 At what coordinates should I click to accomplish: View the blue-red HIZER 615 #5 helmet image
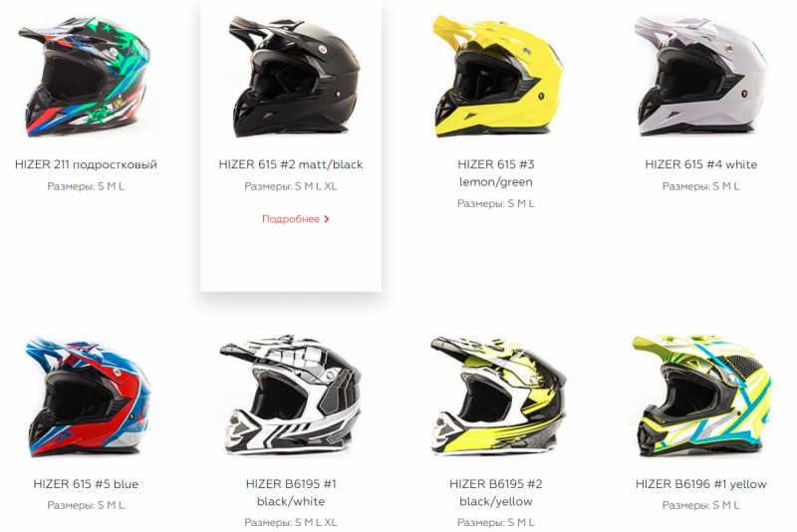88,397
